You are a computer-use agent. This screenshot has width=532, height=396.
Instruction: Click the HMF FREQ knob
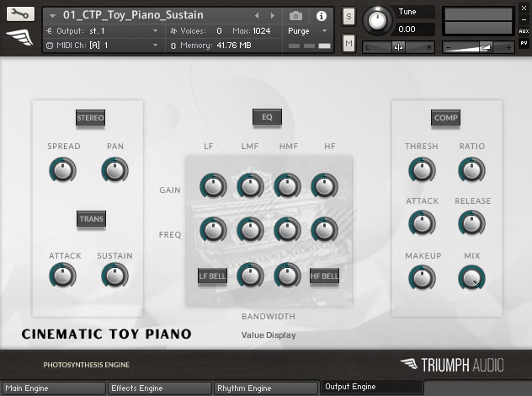tap(287, 230)
